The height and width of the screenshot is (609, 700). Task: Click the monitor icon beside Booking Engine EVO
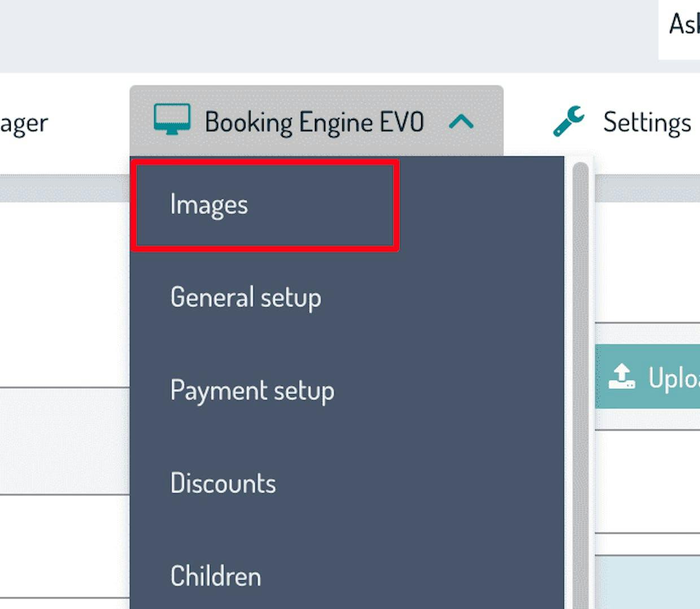(172, 120)
